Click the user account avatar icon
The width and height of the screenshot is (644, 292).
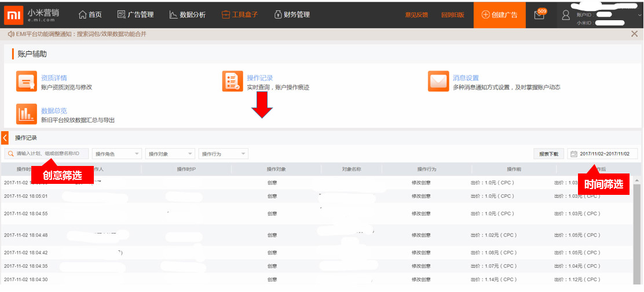tap(566, 15)
